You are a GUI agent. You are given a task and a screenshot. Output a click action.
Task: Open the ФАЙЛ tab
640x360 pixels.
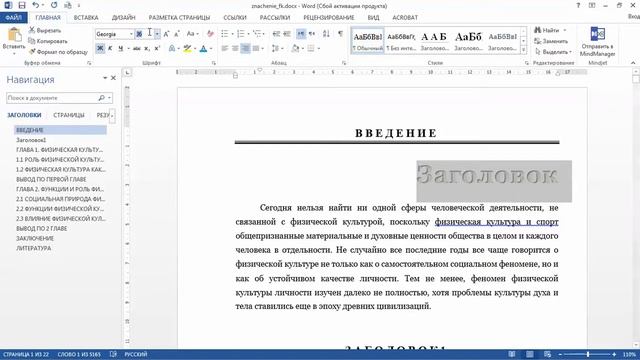click(13, 18)
